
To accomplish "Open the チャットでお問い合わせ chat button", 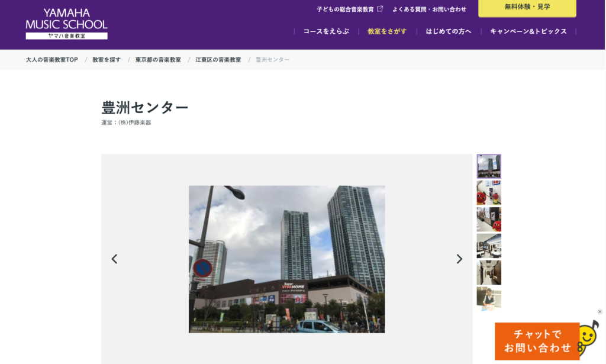I will (537, 341).
